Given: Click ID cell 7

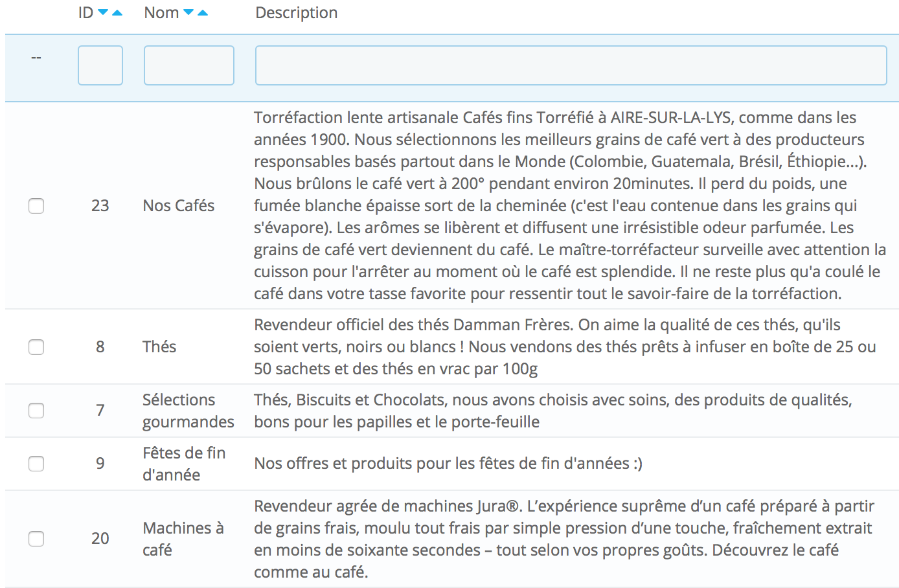Looking at the screenshot, I should point(100,411).
